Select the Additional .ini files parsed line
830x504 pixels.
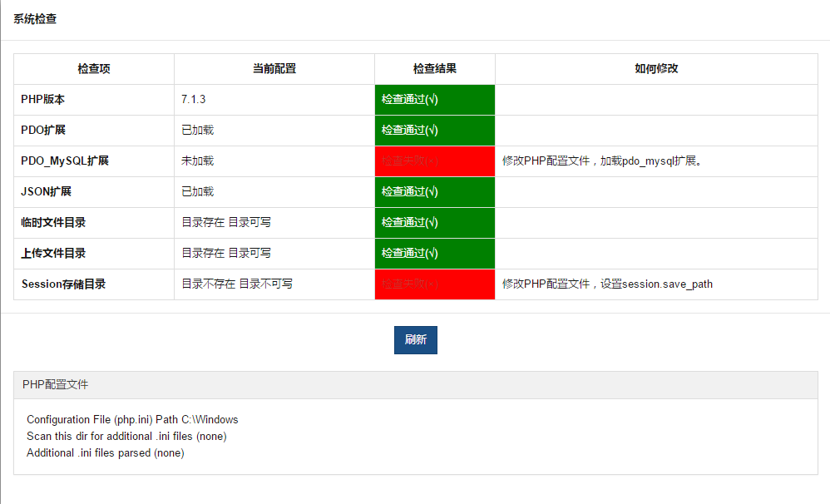(x=106, y=453)
